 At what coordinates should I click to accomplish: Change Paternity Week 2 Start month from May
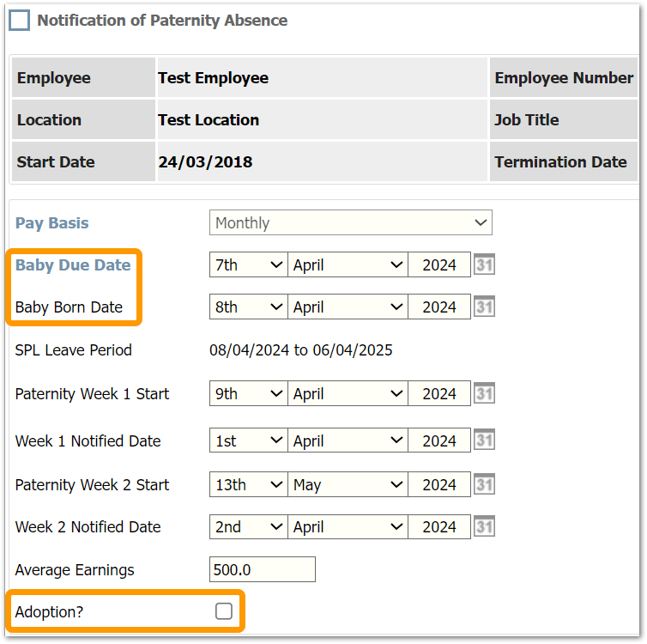[348, 485]
